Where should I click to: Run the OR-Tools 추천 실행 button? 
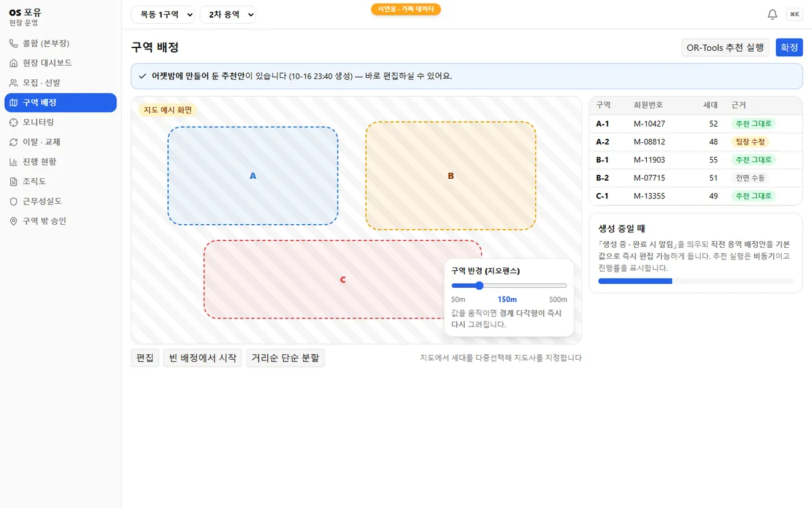[x=725, y=47]
